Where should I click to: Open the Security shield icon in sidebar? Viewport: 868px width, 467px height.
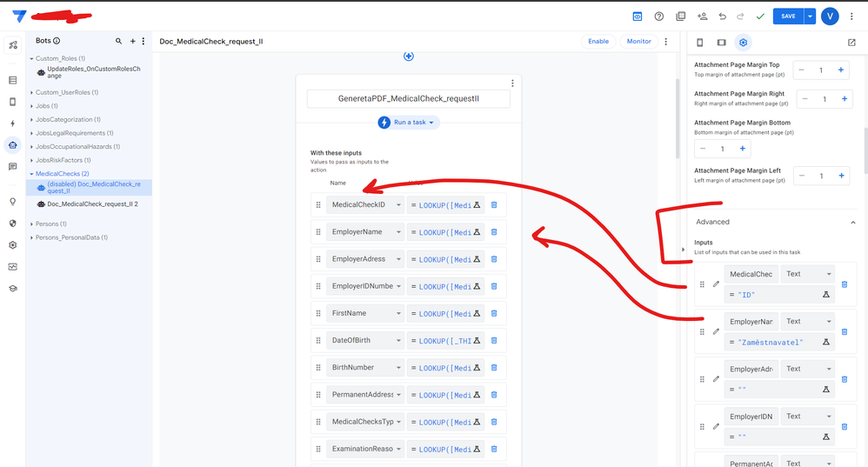pyautogui.click(x=13, y=223)
